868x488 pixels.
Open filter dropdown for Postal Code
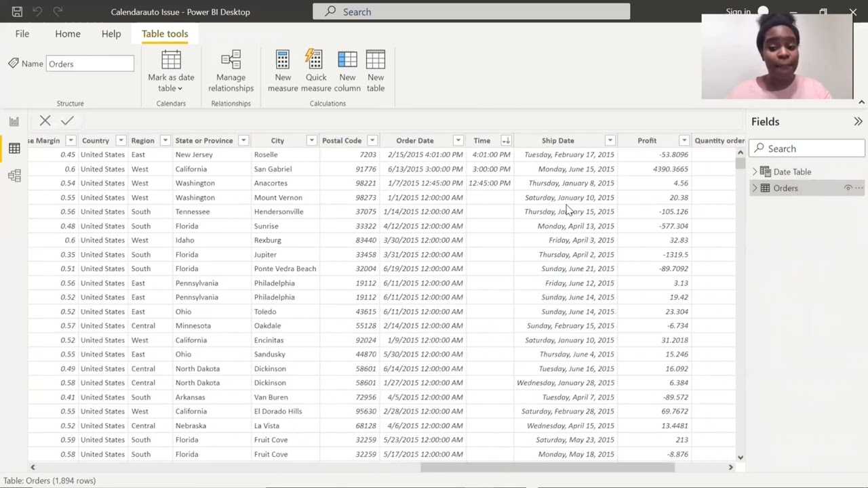(372, 140)
